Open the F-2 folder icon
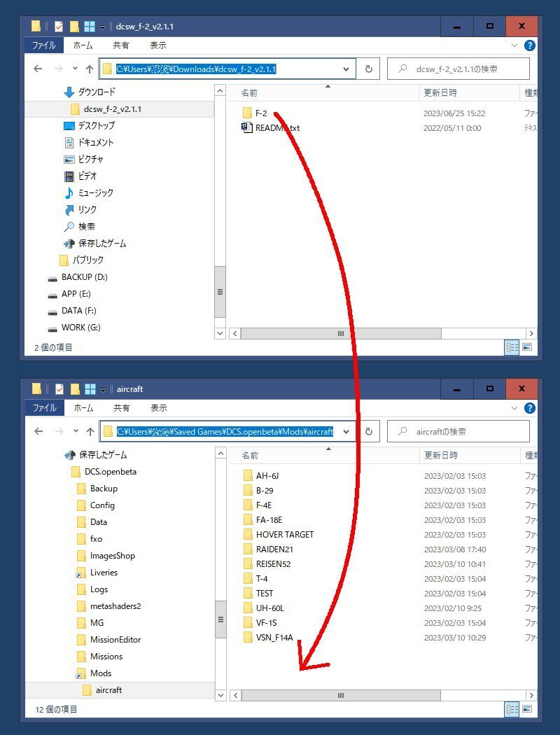The height and width of the screenshot is (735, 560). click(x=246, y=113)
